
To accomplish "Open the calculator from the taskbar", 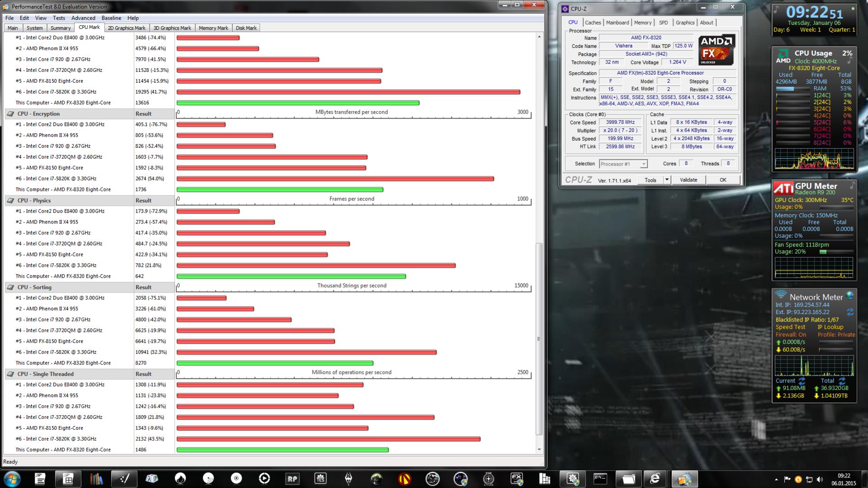I will tap(68, 479).
